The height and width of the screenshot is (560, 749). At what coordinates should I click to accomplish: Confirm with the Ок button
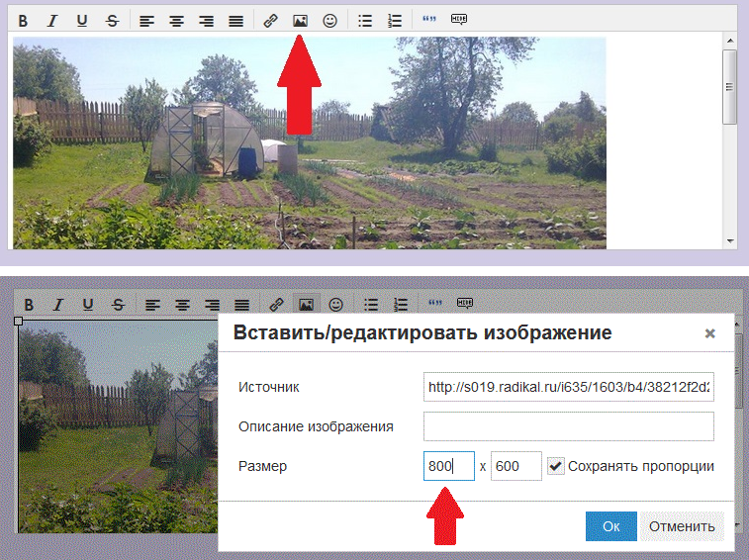610,526
